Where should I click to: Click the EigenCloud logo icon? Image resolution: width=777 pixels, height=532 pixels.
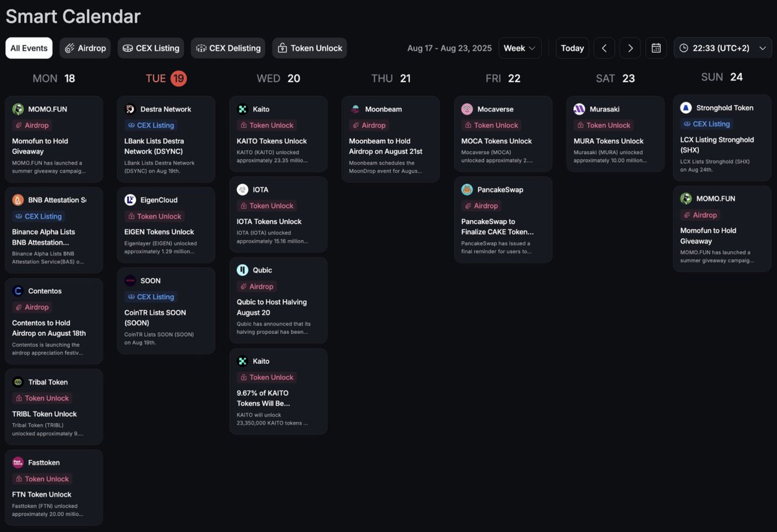click(130, 200)
